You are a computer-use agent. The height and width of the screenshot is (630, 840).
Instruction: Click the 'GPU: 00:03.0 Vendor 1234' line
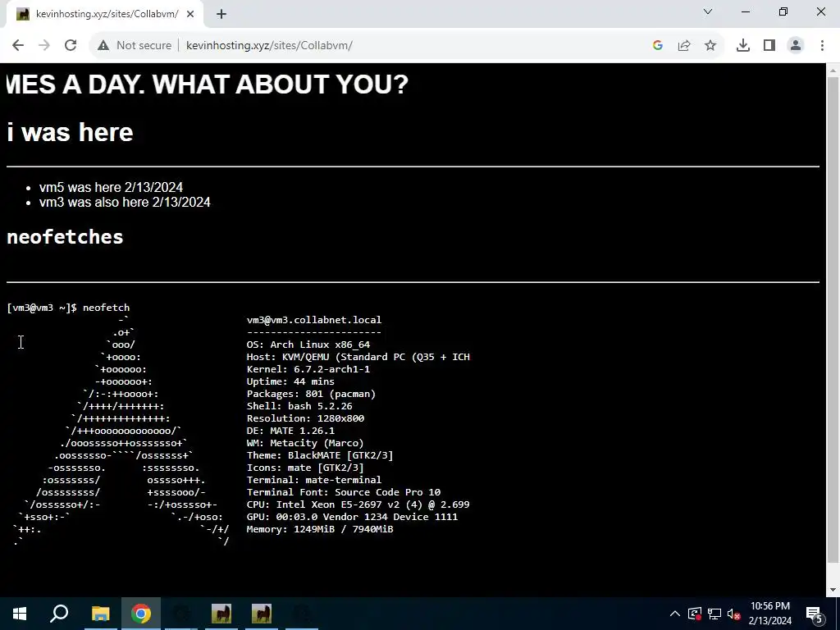pyautogui.click(x=352, y=517)
